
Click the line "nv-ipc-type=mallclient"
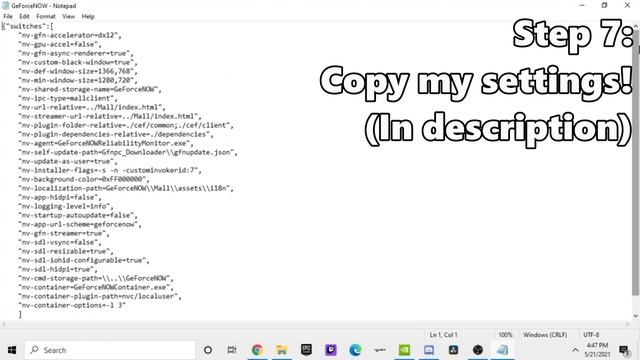pos(68,98)
